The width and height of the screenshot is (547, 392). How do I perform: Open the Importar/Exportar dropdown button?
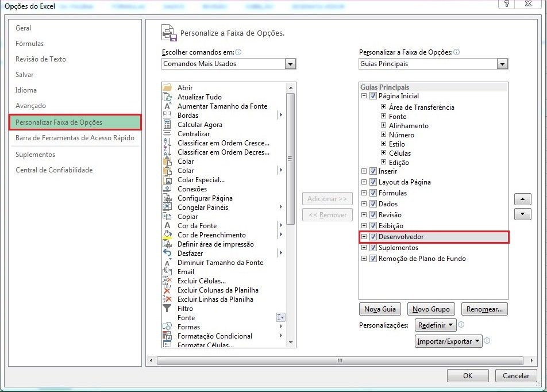click(x=448, y=341)
